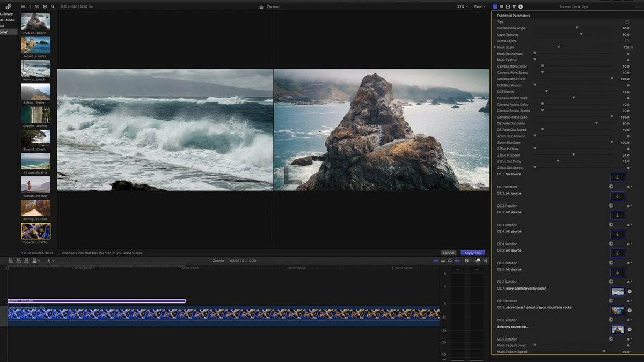Click the DZ.4 drop-arrow image well

click(618, 234)
